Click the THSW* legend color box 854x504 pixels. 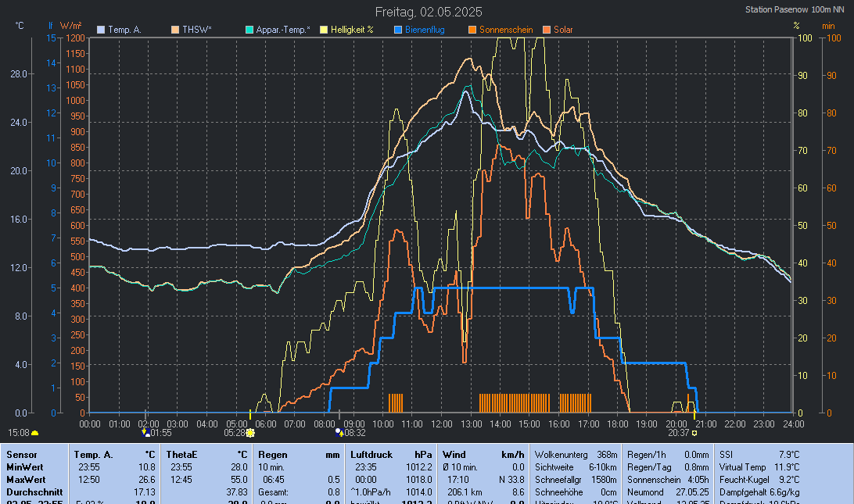pyautogui.click(x=175, y=30)
